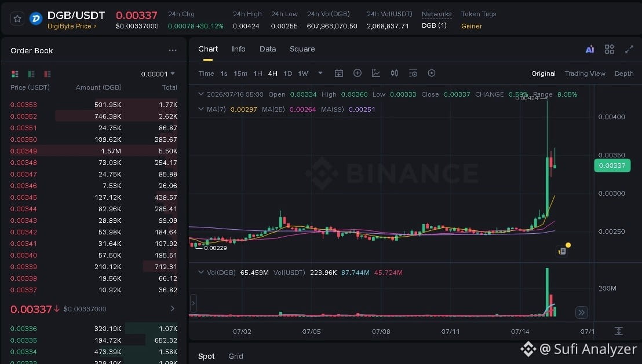The width and height of the screenshot is (642, 364).
Task: Select ask price 0.00337 row
Action: (x=94, y=290)
